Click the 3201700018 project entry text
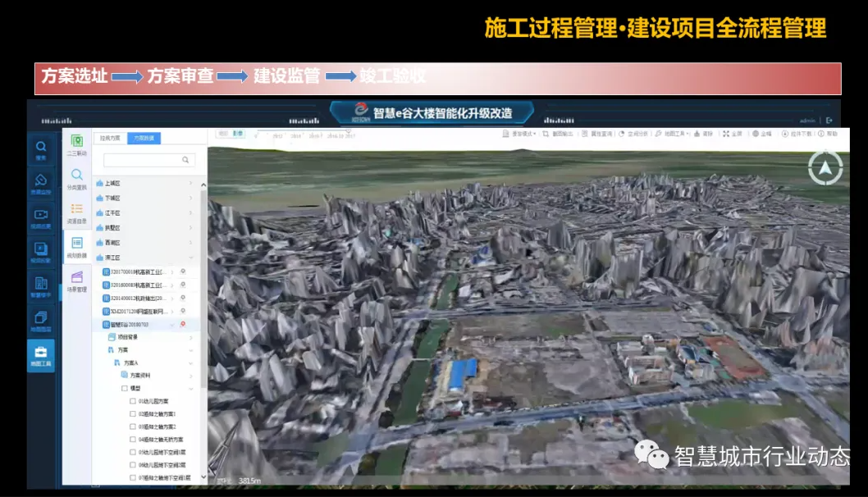 coord(139,271)
